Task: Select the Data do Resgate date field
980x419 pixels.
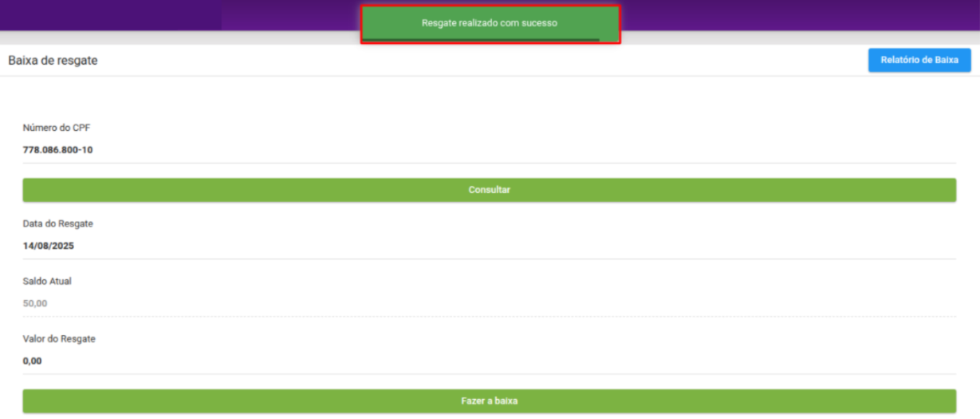Action: tap(489, 246)
